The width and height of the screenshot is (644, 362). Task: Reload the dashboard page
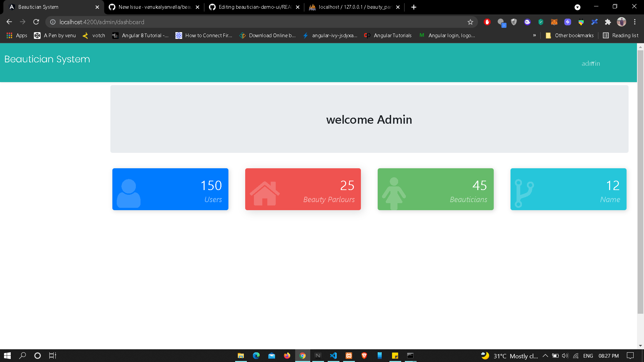tap(36, 22)
